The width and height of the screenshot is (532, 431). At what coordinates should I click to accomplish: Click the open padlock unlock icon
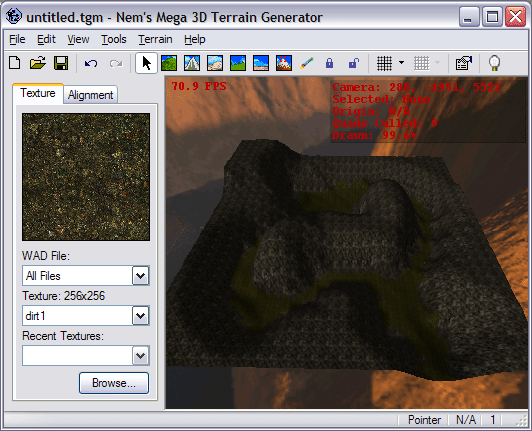(x=354, y=63)
